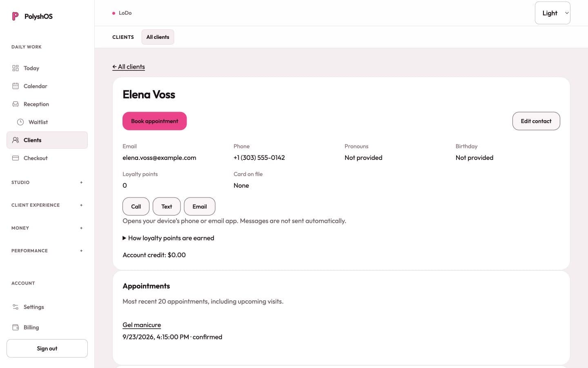Open Calendar via its calendar icon

(x=16, y=86)
